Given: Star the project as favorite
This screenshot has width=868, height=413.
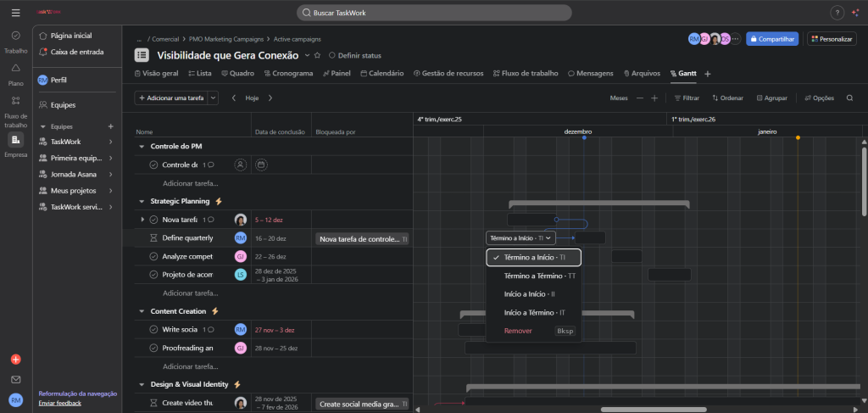Looking at the screenshot, I should pos(317,55).
